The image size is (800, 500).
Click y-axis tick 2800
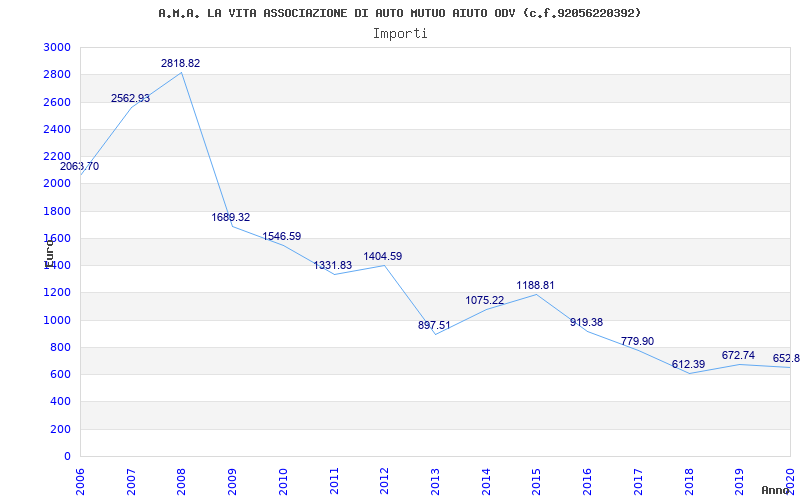(x=57, y=75)
